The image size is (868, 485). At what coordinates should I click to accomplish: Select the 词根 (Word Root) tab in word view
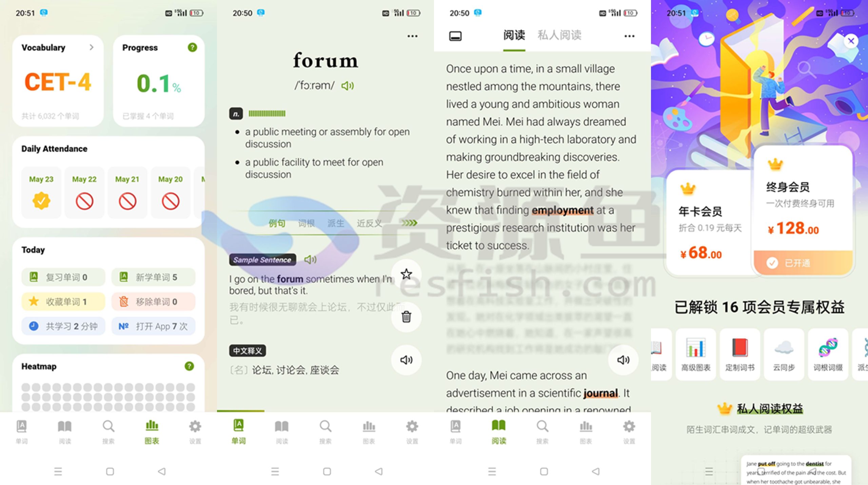[303, 223]
